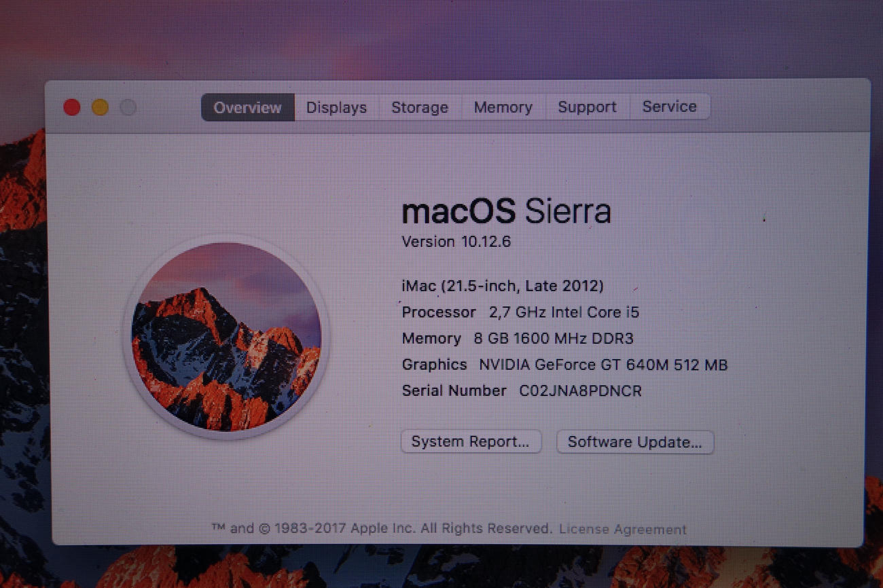
Task: Click the Processor label
Action: [439, 312]
